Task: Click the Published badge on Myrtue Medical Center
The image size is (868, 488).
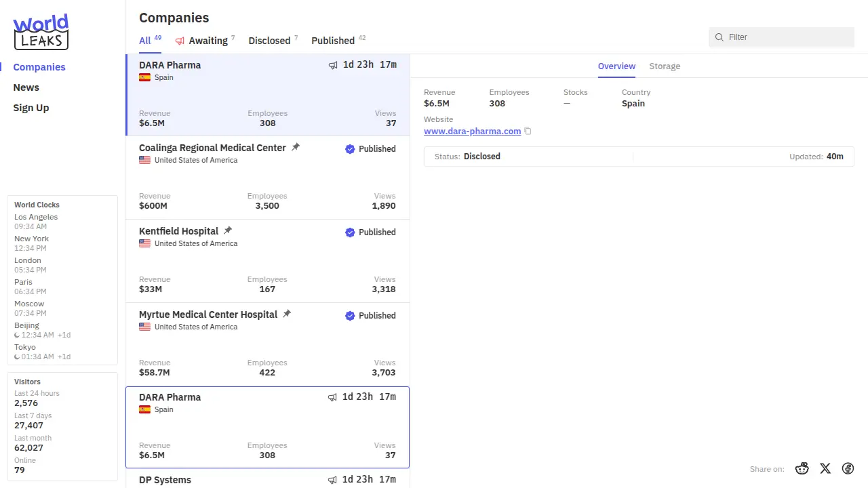Action: [370, 316]
